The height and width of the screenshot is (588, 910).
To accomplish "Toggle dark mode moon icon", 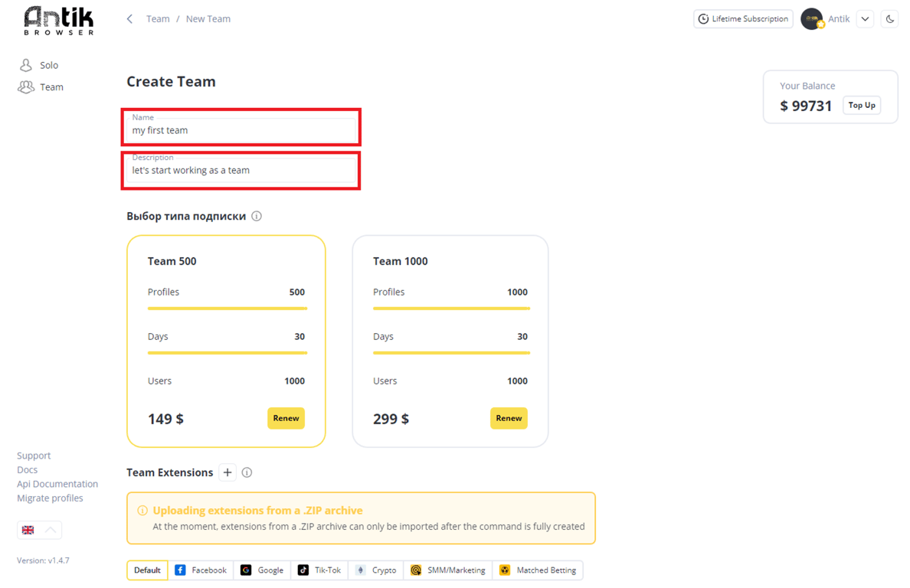I will click(x=889, y=18).
